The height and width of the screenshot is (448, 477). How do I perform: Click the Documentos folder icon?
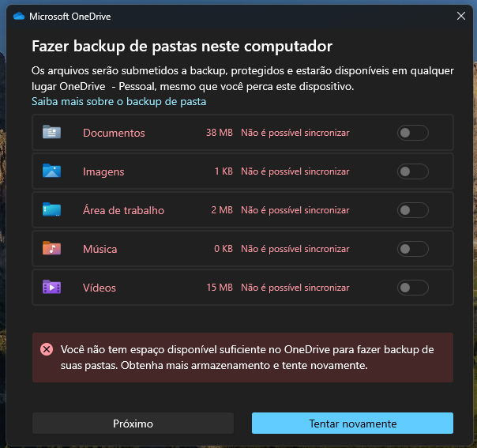[x=51, y=133]
